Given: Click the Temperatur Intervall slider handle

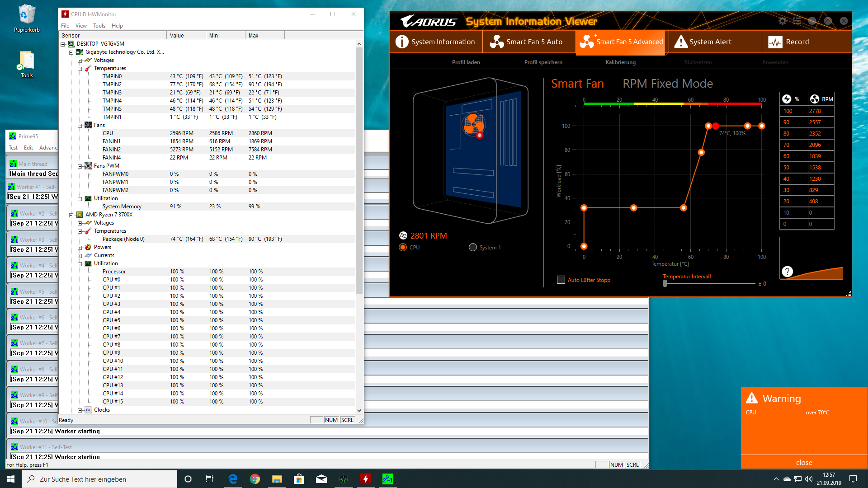Looking at the screenshot, I should 665,283.
